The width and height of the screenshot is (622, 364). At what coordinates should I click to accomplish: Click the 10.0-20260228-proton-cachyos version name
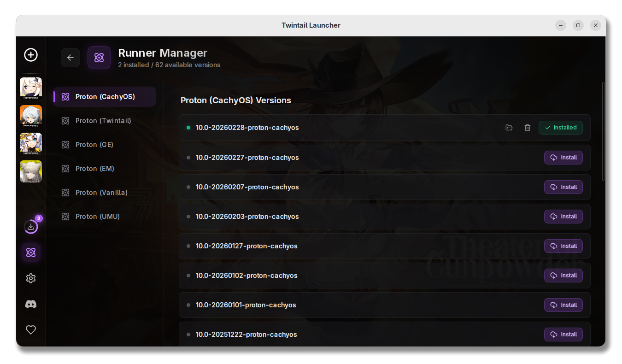click(247, 128)
